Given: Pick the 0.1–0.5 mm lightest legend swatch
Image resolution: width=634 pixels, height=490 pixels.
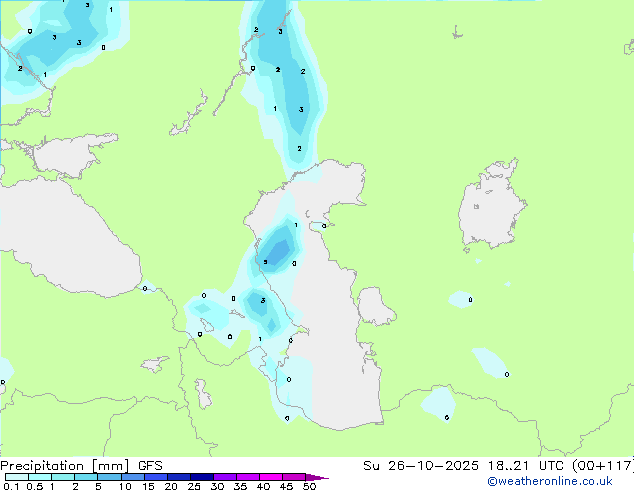Looking at the screenshot, I should [x=17, y=477].
